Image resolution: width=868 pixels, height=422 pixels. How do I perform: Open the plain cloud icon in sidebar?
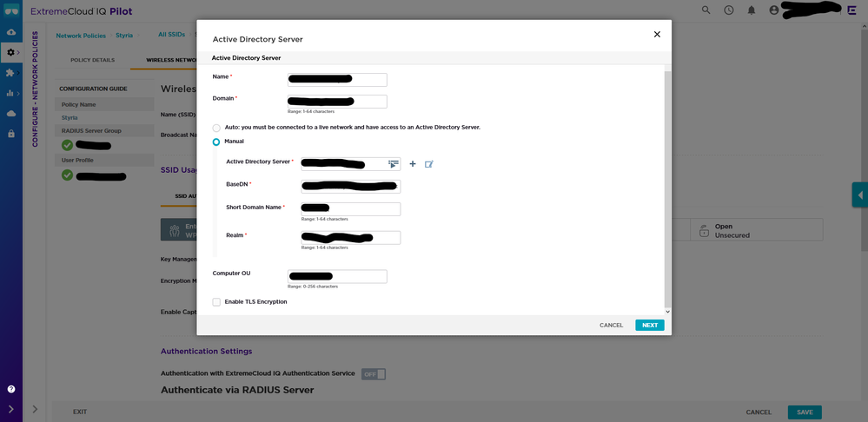pos(11,114)
